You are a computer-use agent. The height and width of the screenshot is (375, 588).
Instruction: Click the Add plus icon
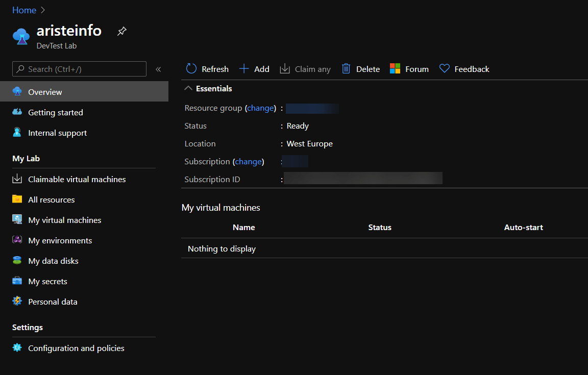[244, 69]
